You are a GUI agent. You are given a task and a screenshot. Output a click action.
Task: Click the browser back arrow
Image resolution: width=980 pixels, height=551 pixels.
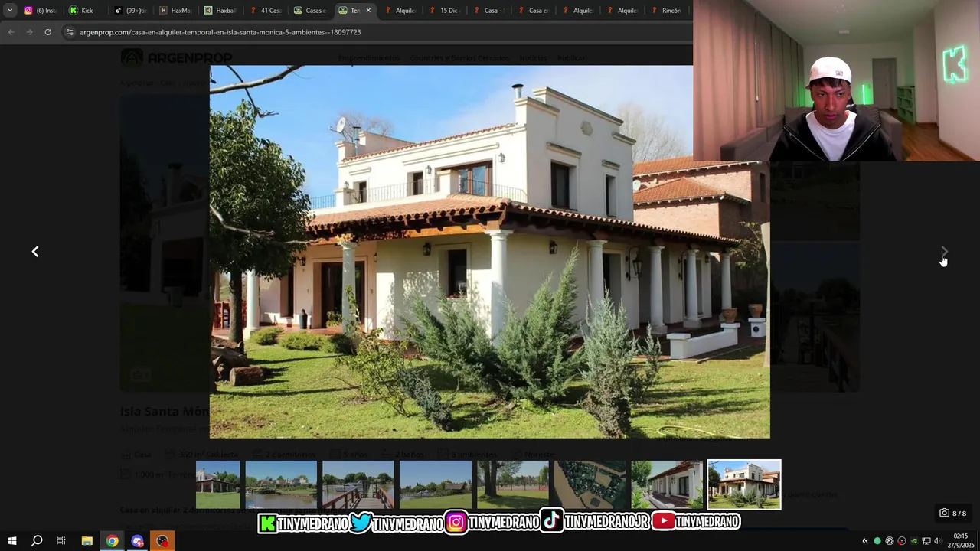(11, 32)
